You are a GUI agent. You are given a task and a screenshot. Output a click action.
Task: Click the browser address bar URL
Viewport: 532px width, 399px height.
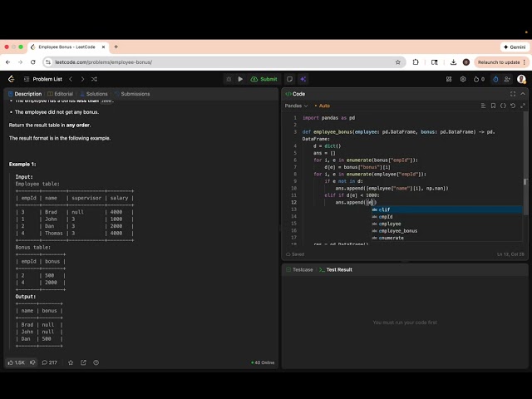tap(104, 62)
